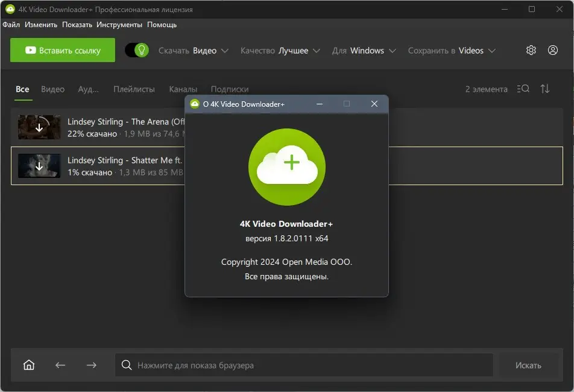The height and width of the screenshot is (392, 574).
Task: Open the Показать menu
Action: 77,25
